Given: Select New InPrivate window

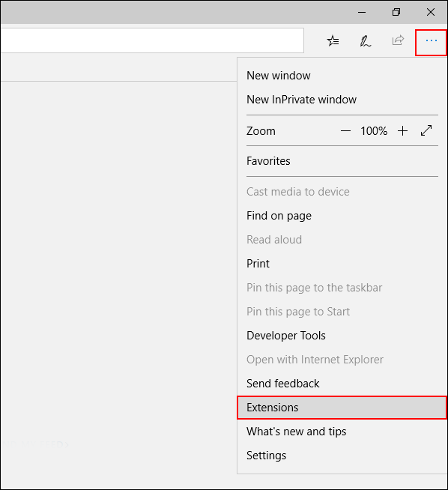Looking at the screenshot, I should tap(342, 100).
